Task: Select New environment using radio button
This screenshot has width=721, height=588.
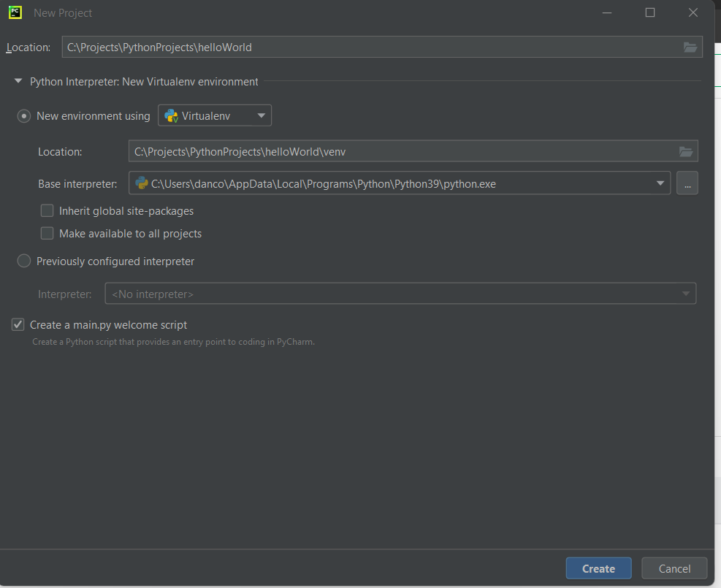Action: coord(24,116)
